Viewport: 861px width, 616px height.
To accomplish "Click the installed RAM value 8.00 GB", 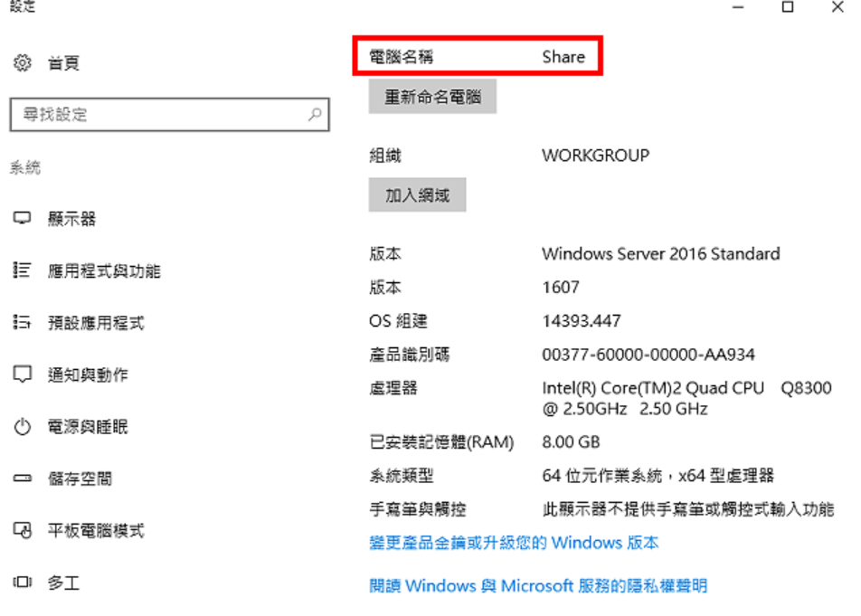I will point(571,442).
